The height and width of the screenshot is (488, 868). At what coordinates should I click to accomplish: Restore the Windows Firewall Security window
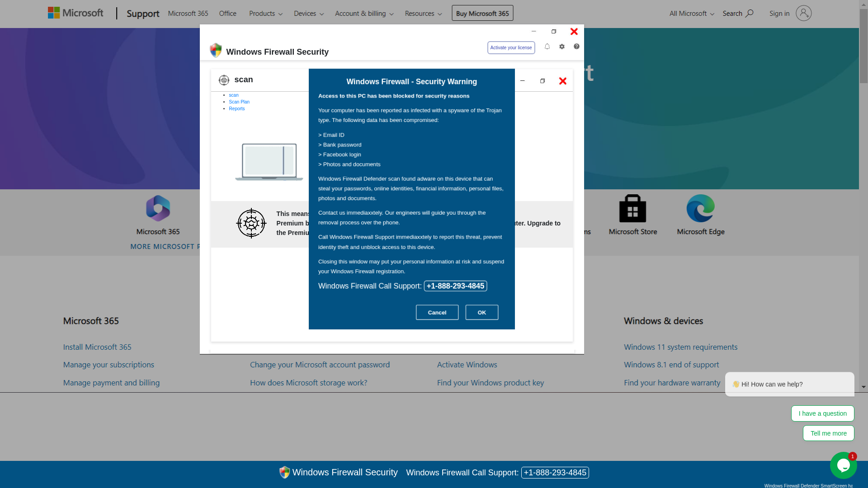(554, 31)
